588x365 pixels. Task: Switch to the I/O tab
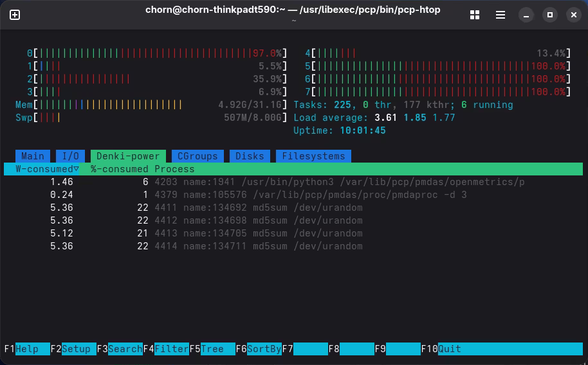pos(71,156)
